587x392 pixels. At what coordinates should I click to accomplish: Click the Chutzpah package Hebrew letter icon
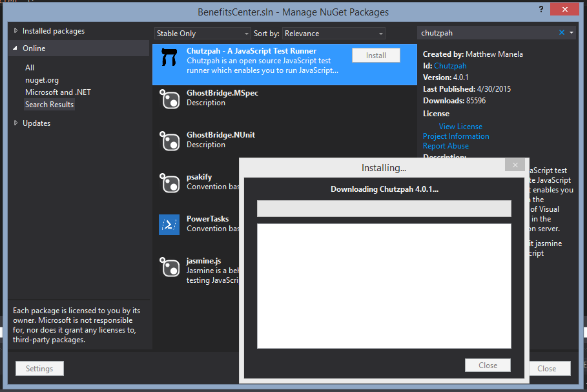(x=169, y=57)
